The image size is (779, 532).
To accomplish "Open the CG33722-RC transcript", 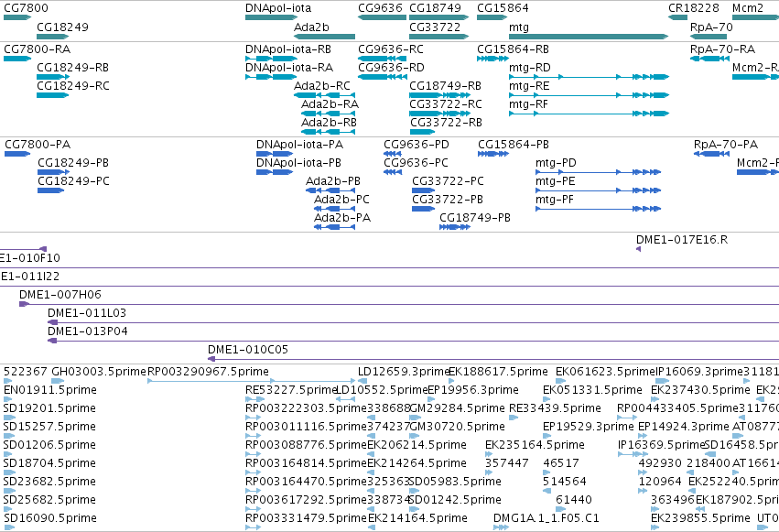I will (438, 114).
